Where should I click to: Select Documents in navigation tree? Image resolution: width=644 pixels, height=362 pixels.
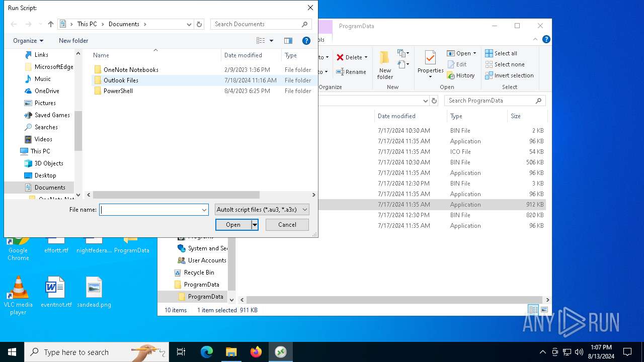[50, 188]
